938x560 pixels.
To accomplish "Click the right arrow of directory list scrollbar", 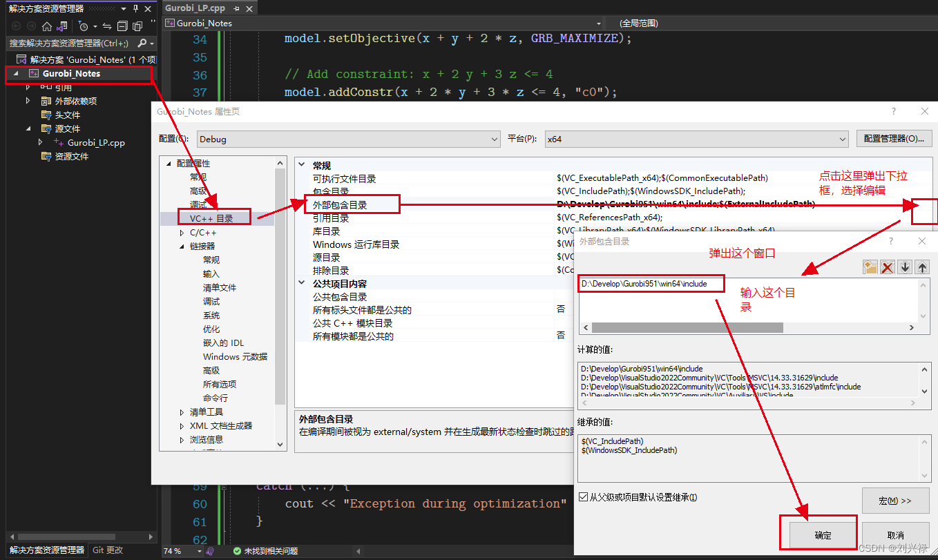I will [912, 328].
